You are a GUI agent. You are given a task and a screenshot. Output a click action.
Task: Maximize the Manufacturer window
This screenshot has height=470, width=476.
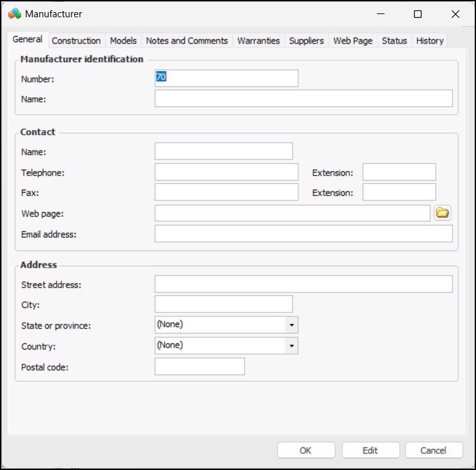point(418,14)
